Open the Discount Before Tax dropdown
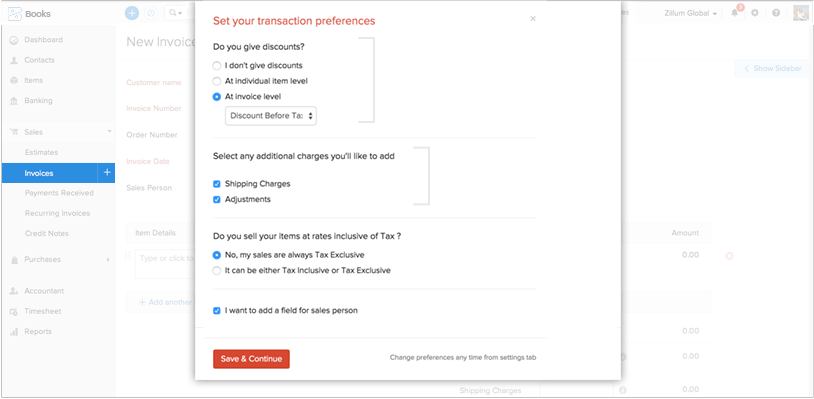This screenshot has width=814, height=399. click(x=270, y=116)
